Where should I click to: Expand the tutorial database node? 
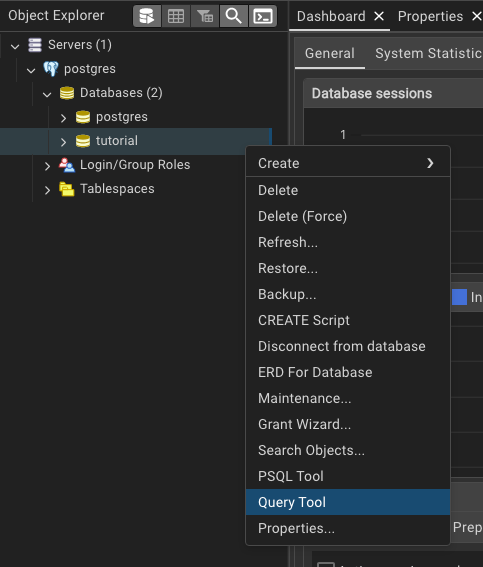point(63,141)
